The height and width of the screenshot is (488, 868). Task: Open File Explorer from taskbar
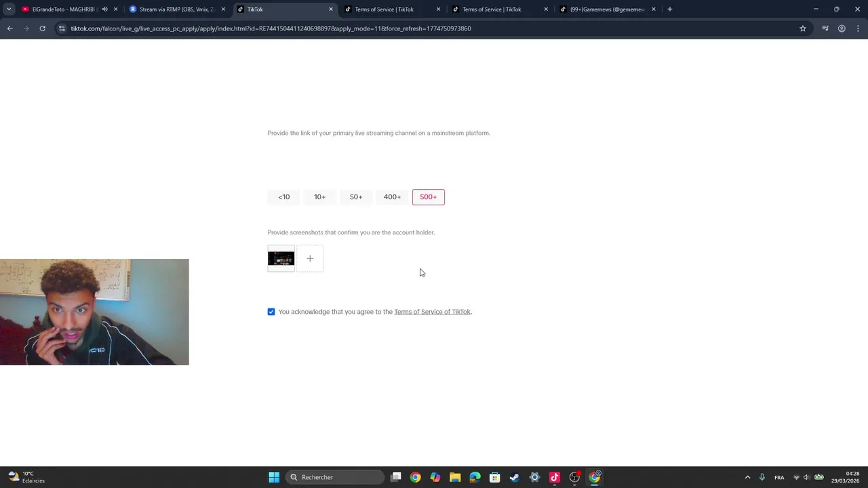(455, 477)
